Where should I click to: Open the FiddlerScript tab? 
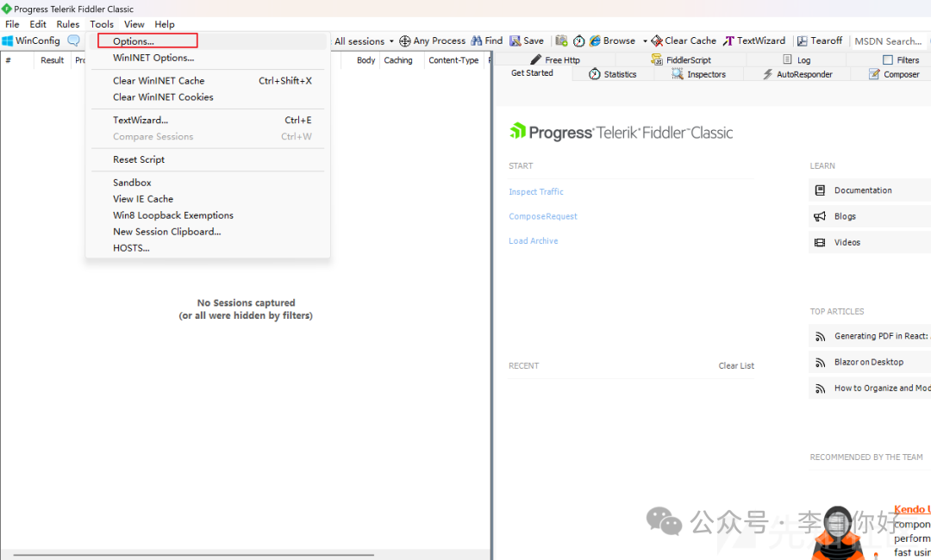[680, 60]
